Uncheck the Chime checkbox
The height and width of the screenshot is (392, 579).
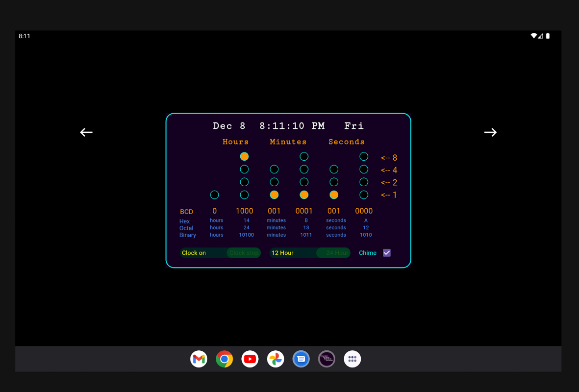click(x=387, y=253)
